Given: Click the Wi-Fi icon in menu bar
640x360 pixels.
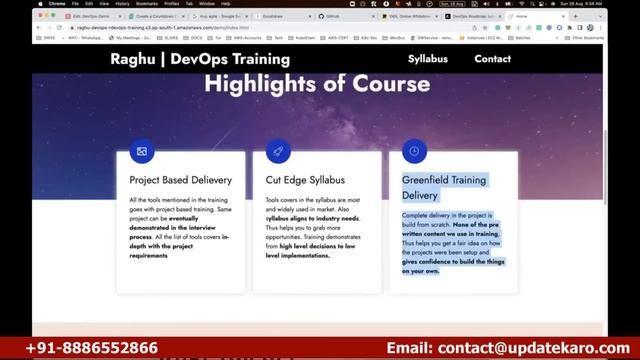Looking at the screenshot, I should (522, 4).
